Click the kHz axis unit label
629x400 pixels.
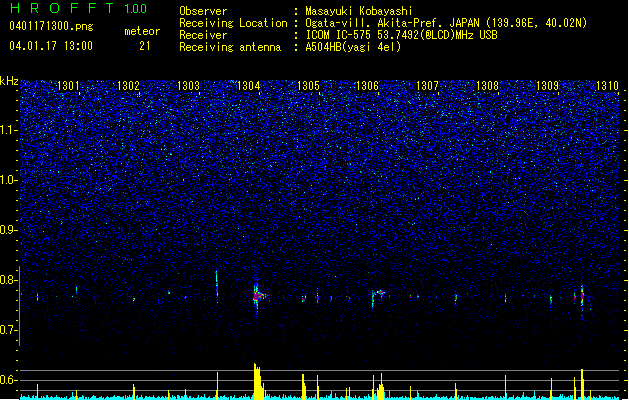(9, 81)
